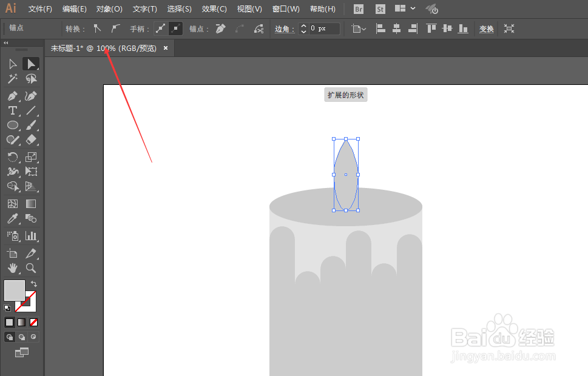Increase corner value with the stepper arrow
This screenshot has height=376, width=588.
(302, 26)
